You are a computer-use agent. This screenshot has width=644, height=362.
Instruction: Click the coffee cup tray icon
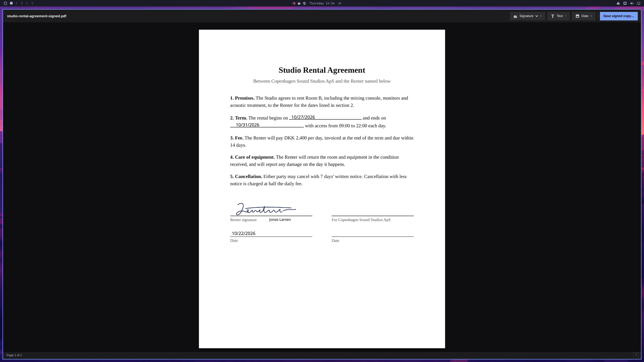(x=299, y=3)
